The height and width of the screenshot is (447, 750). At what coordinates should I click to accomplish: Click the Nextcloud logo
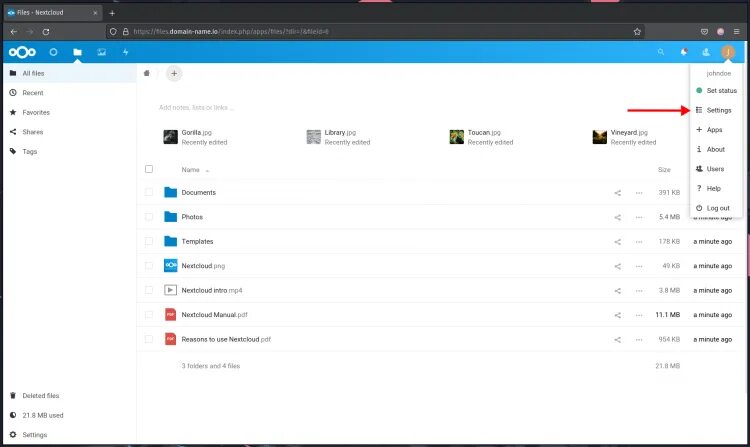point(22,52)
